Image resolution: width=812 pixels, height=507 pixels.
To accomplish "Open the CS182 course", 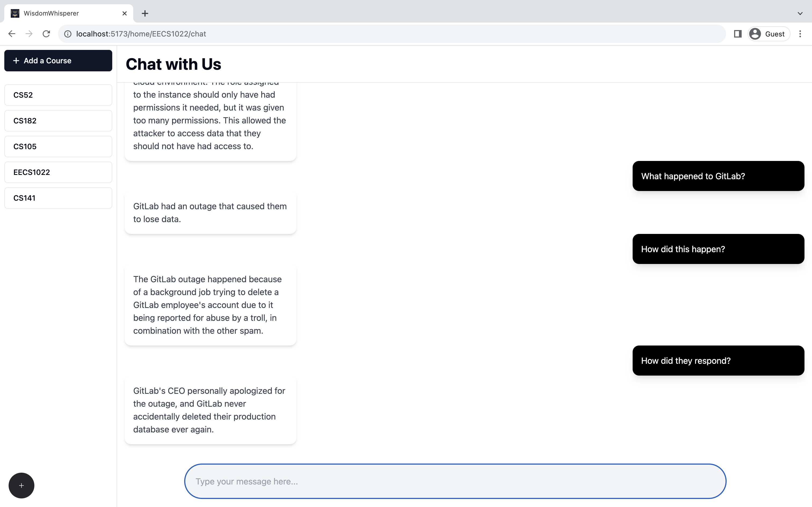I will click(58, 121).
